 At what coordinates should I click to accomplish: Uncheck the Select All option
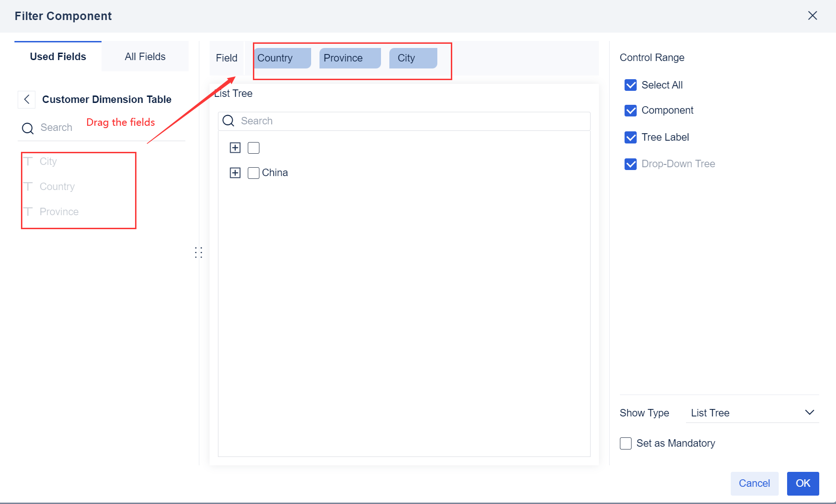pos(631,85)
